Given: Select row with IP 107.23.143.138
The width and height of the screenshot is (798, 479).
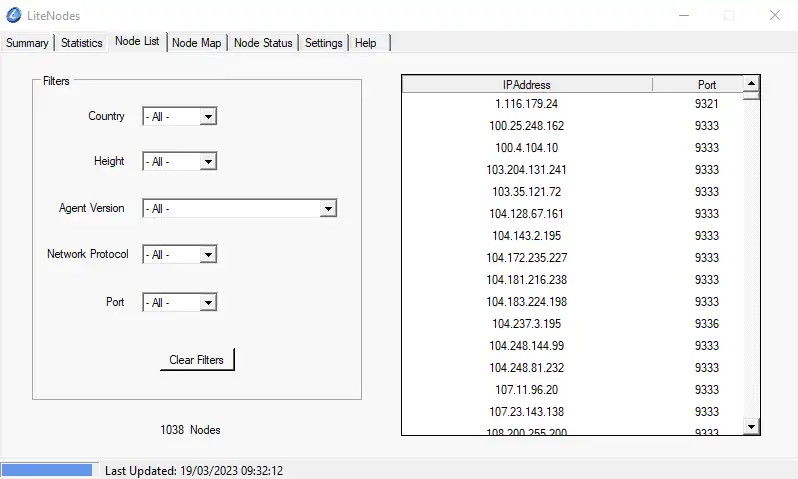Looking at the screenshot, I should click(x=573, y=411).
